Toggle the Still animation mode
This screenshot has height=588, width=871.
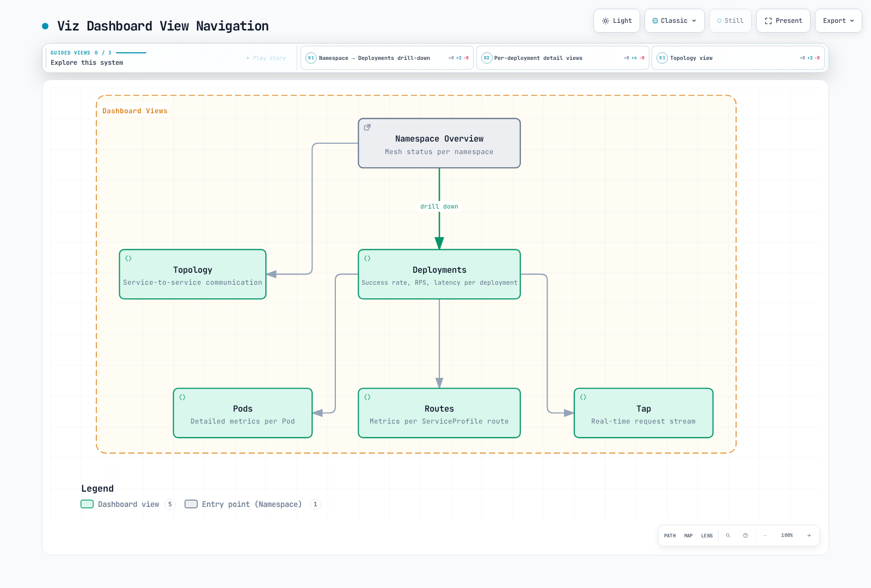click(731, 21)
